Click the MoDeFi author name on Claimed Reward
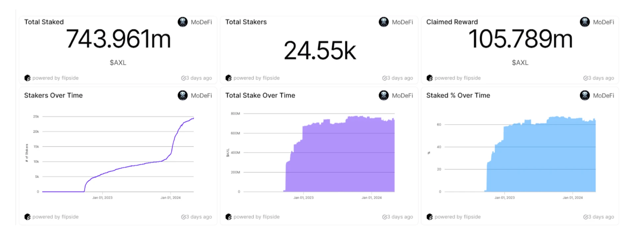The width and height of the screenshot is (644, 238). (603, 22)
